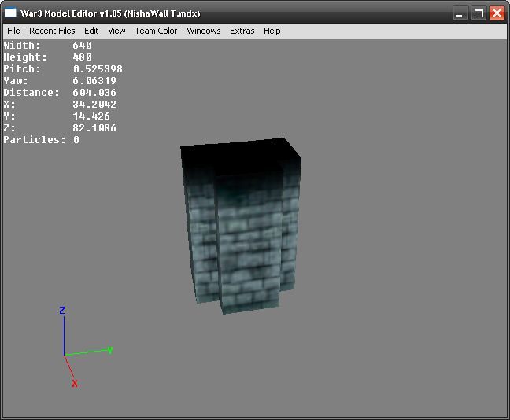
Task: Click the title text MishaWall T.mdx
Action: point(162,13)
